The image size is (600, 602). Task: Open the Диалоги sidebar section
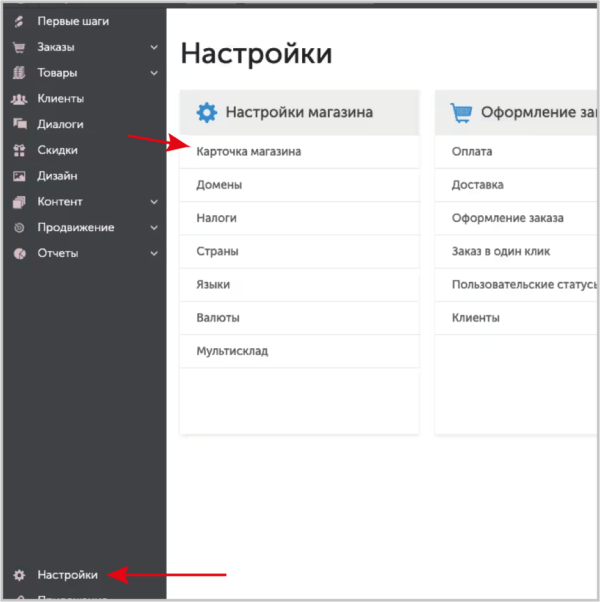click(60, 124)
